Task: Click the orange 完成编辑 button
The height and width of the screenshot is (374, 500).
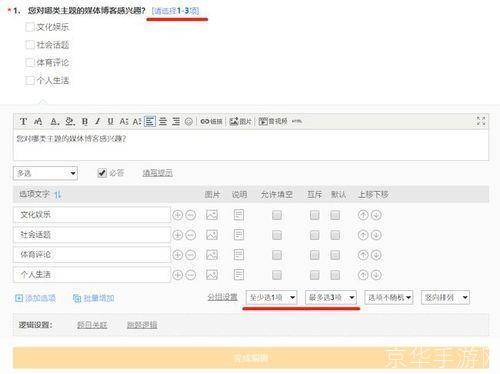Action: click(251, 358)
